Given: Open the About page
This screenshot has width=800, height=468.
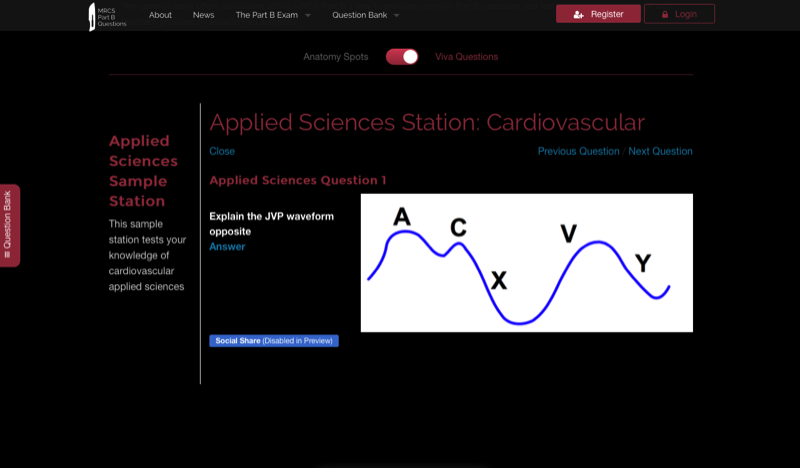Looking at the screenshot, I should click(x=160, y=15).
